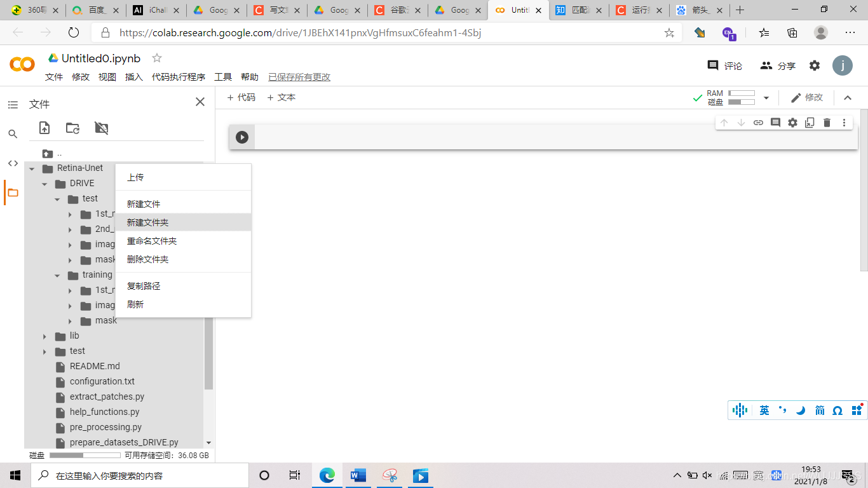
Task: Close the Files panel
Action: pyautogui.click(x=200, y=102)
